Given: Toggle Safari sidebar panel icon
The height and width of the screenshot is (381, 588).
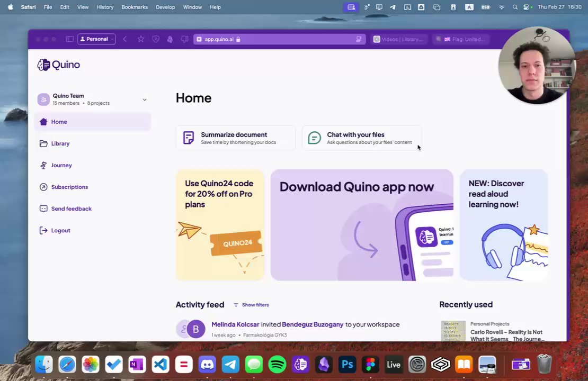Looking at the screenshot, I should [69, 39].
